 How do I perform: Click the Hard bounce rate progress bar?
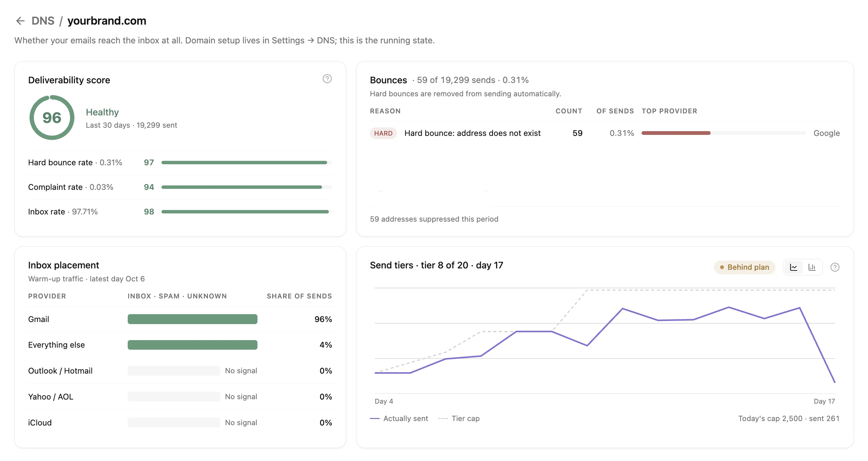point(247,163)
